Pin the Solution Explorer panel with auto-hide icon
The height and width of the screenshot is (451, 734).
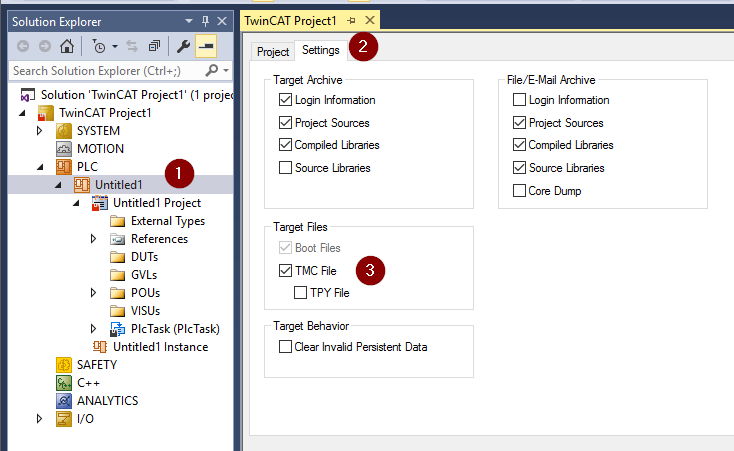pos(205,21)
